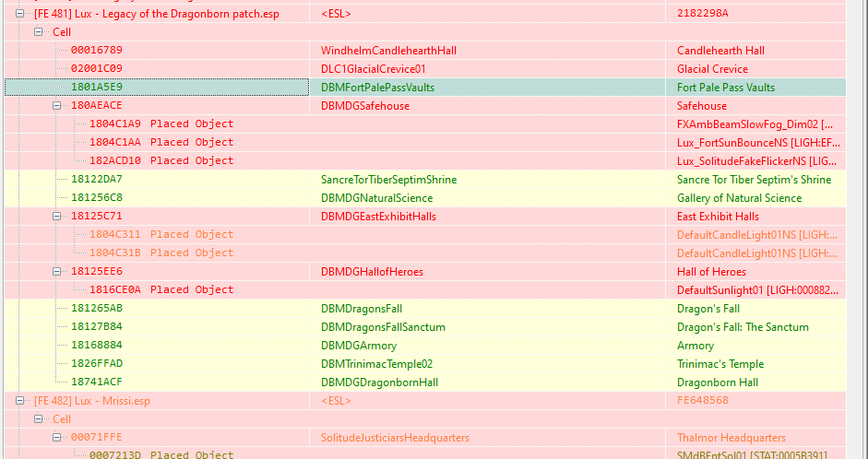The width and height of the screenshot is (868, 459).
Task: Click the Lux_FortSunBounceNS reference
Action: coord(758,143)
